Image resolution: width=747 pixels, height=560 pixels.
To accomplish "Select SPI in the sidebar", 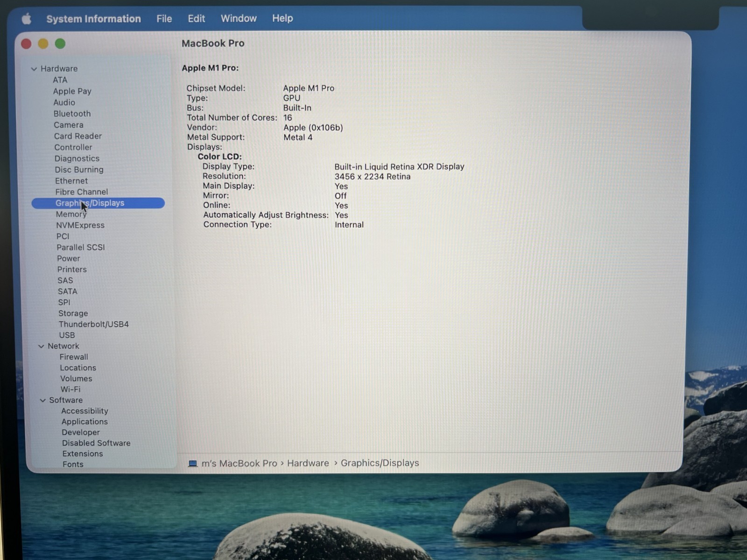I will (64, 302).
